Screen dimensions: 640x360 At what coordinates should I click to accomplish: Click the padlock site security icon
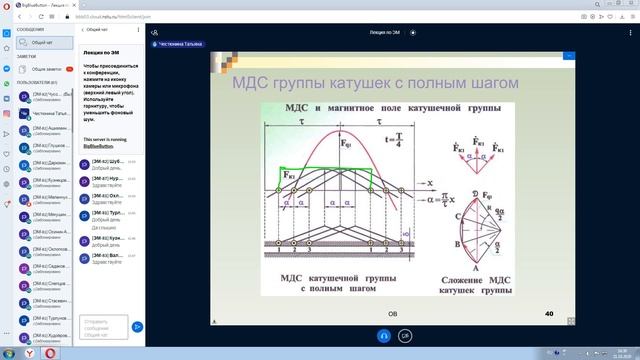pyautogui.click(x=67, y=17)
